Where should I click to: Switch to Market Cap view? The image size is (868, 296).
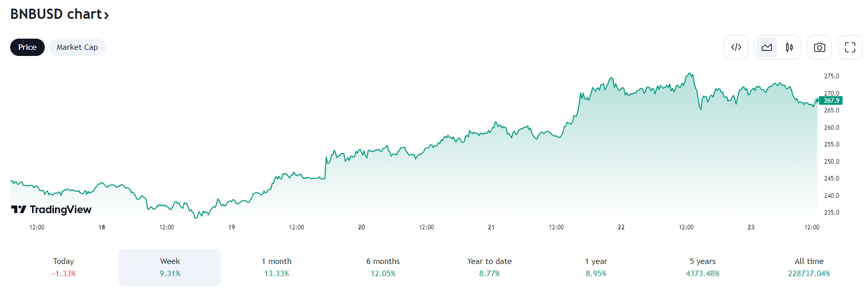coord(77,47)
